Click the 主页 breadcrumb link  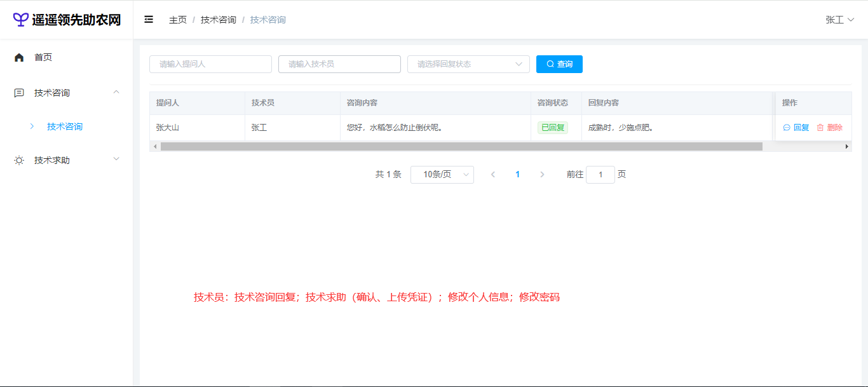[178, 20]
